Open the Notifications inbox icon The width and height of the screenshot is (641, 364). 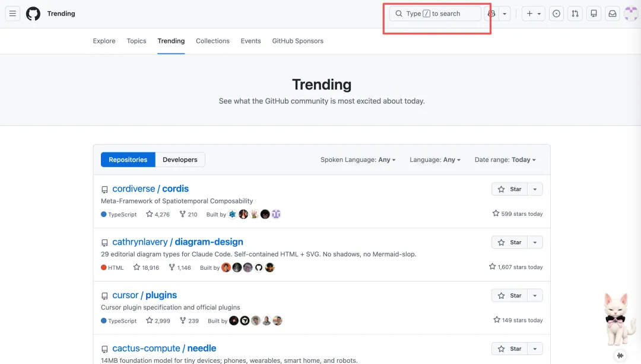[613, 14]
